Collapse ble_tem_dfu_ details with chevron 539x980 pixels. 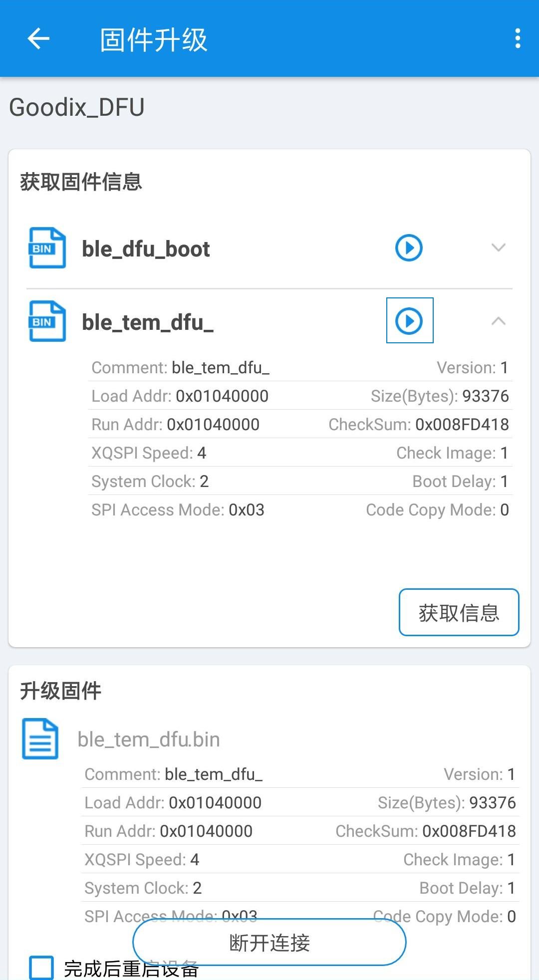(x=499, y=321)
